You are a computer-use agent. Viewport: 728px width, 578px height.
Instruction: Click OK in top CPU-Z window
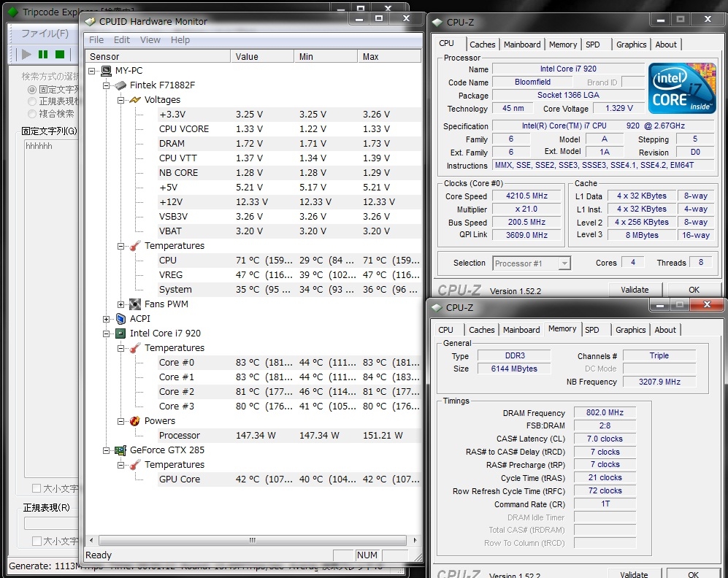click(694, 290)
